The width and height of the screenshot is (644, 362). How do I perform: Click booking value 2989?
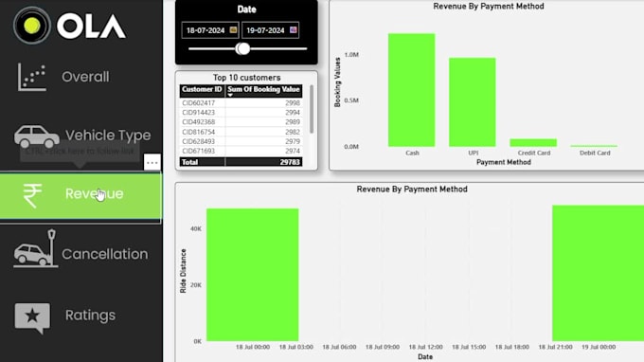tap(293, 122)
